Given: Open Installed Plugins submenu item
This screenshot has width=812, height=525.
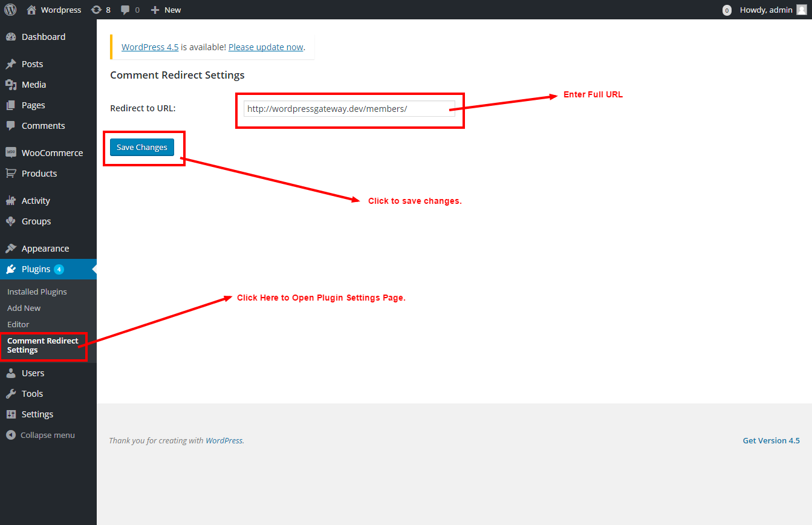Looking at the screenshot, I should click(x=37, y=292).
